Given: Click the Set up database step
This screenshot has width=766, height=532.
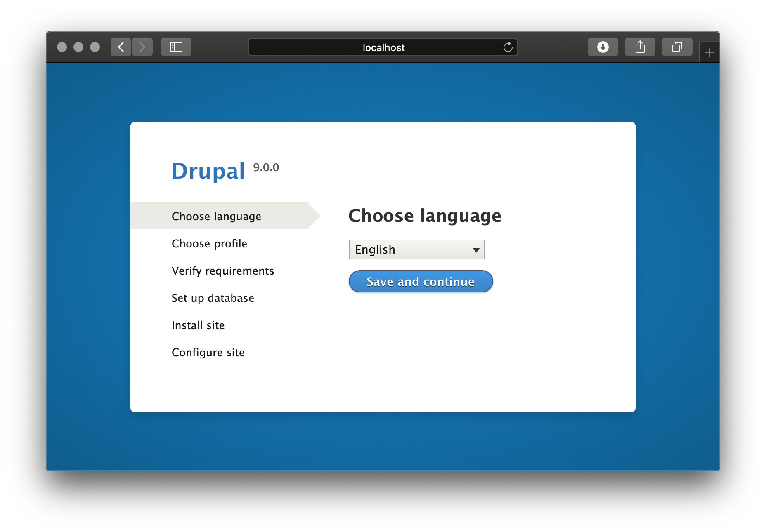Looking at the screenshot, I should 213,298.
